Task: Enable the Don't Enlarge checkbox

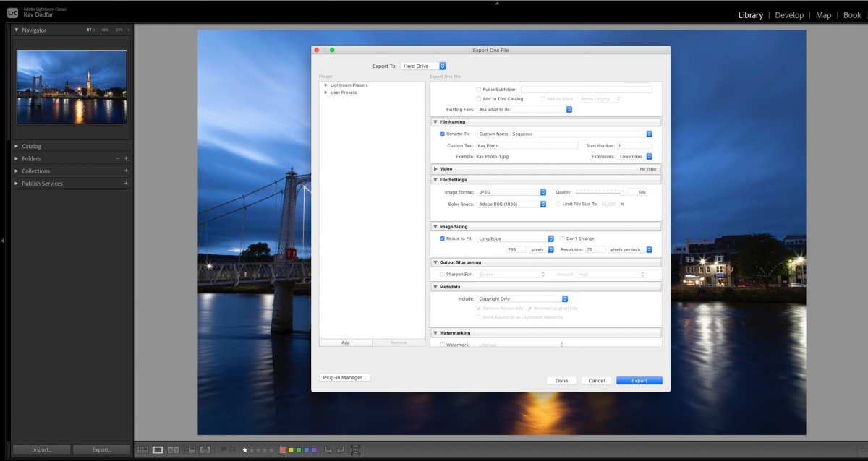Action: coord(562,238)
